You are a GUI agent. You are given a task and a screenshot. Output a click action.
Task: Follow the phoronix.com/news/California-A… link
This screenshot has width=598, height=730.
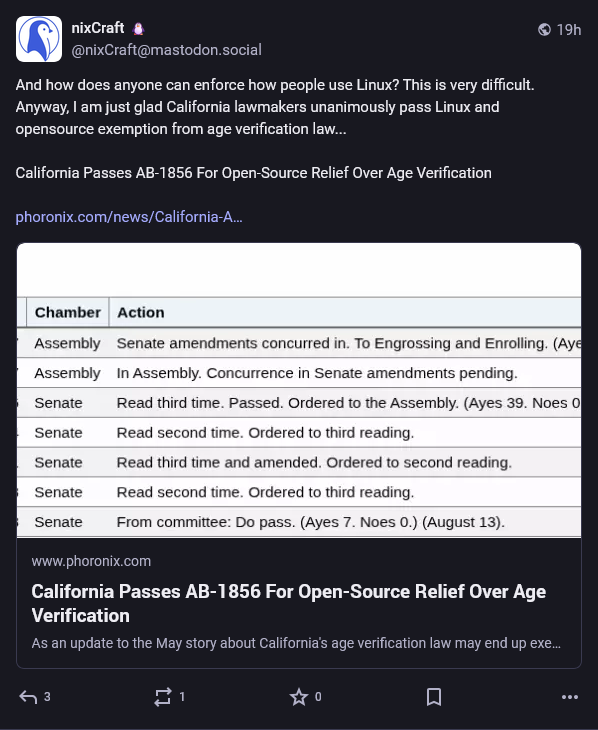pos(129,217)
